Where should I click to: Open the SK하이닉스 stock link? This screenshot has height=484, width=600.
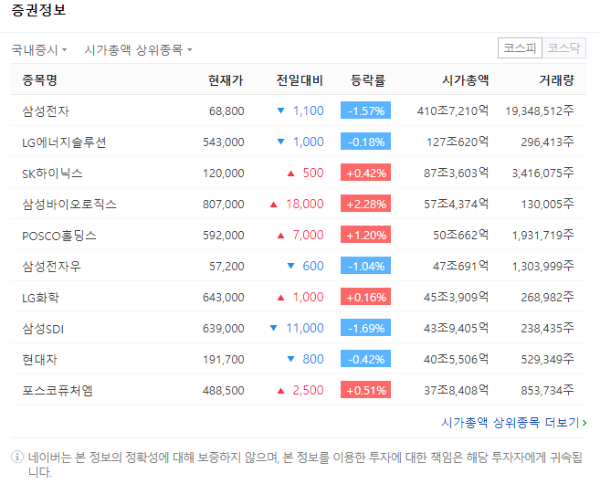click(x=52, y=173)
